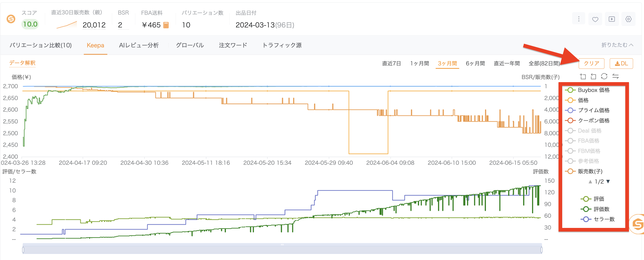Click the zoom reset back icon
The width and height of the screenshot is (644, 260).
[x=593, y=76]
